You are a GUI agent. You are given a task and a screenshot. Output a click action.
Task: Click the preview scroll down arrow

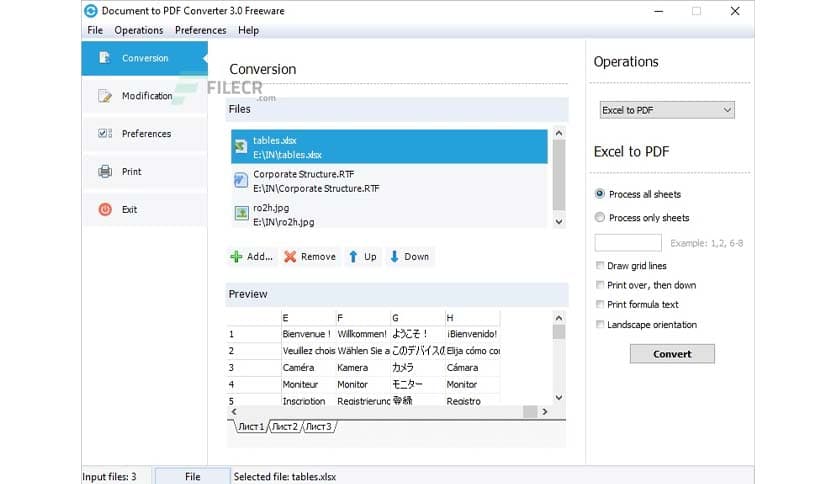pos(559,397)
